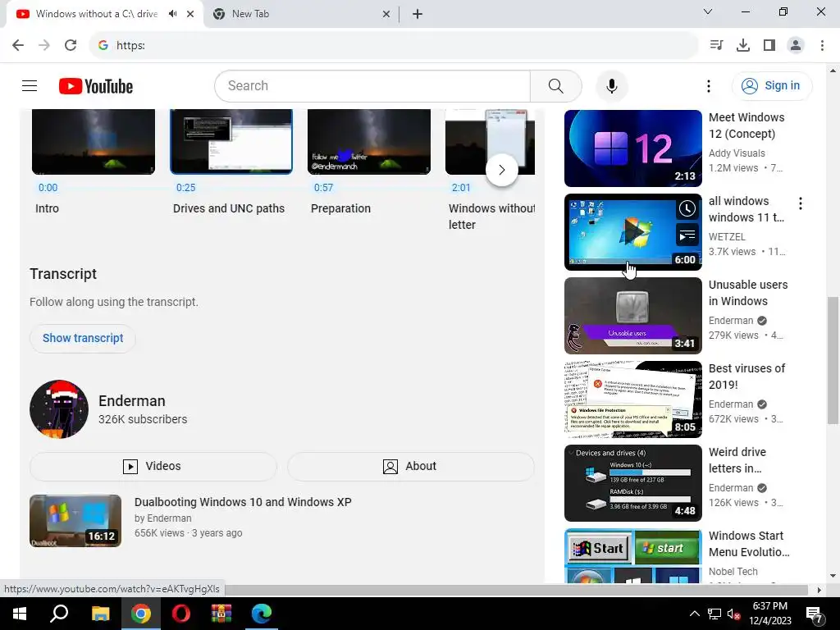Jump to Intro chapter thumbnail
The width and height of the screenshot is (840, 630).
point(94,141)
